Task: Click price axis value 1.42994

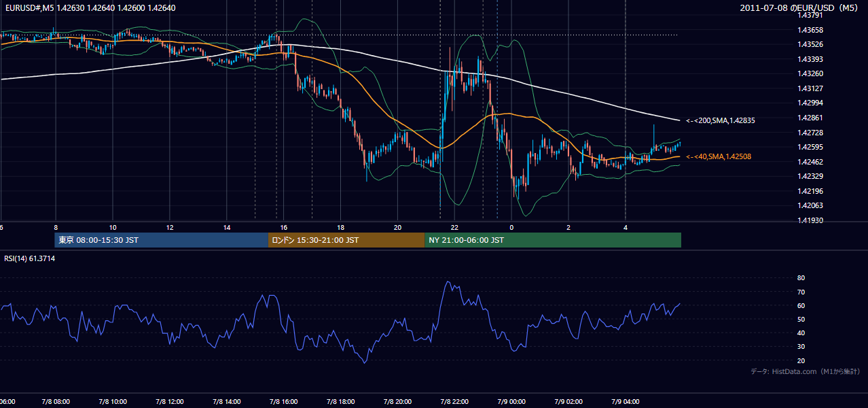Action: (x=810, y=103)
